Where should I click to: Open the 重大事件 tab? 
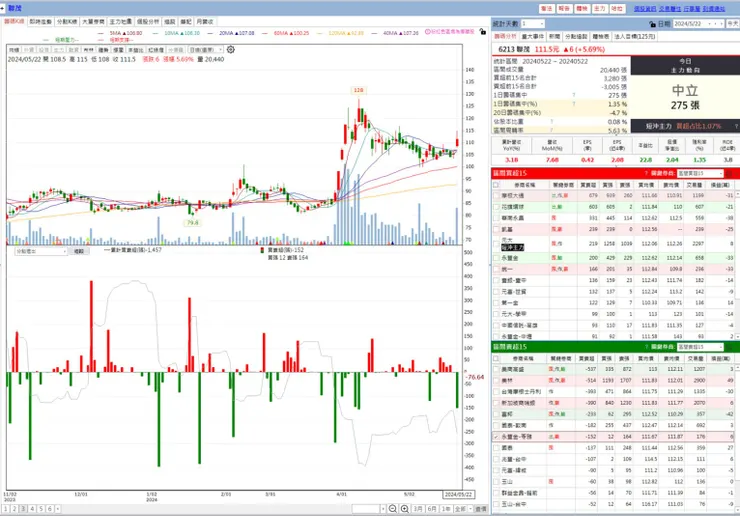tap(532, 36)
